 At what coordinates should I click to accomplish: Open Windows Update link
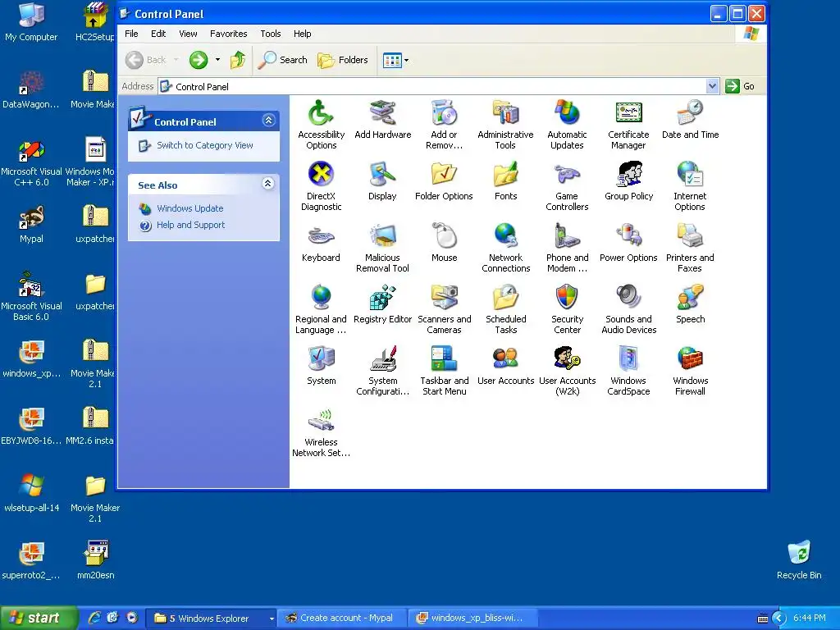[x=189, y=208]
